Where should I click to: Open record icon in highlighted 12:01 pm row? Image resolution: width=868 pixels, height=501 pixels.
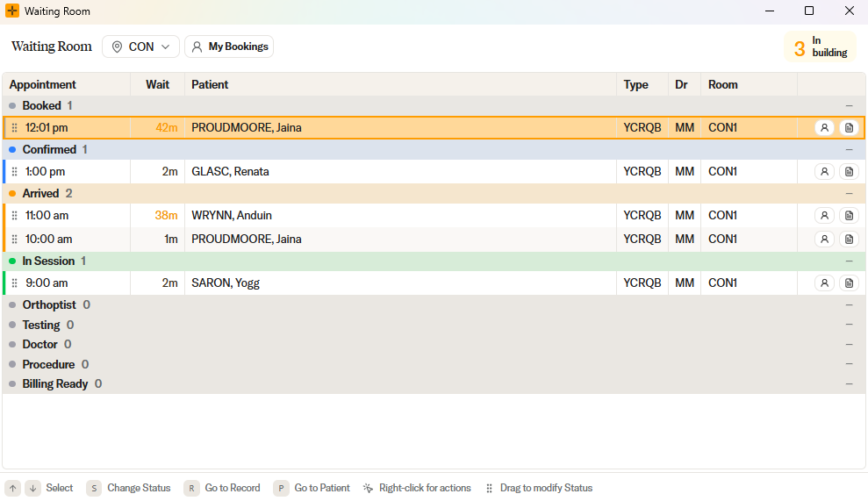pyautogui.click(x=849, y=128)
